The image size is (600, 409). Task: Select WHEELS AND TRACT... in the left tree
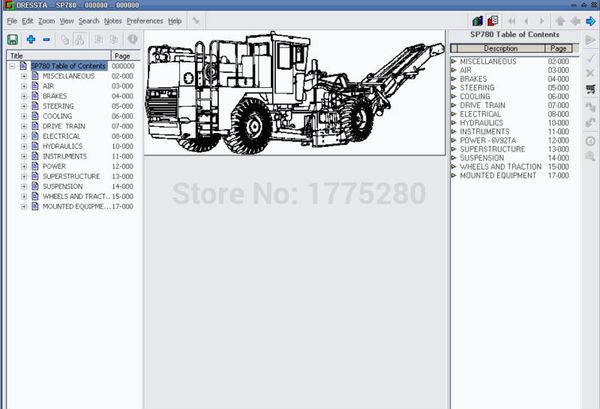point(76,196)
